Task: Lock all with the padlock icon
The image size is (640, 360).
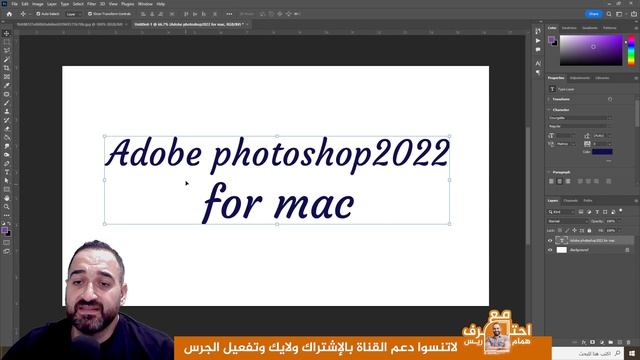Action: [x=589, y=231]
